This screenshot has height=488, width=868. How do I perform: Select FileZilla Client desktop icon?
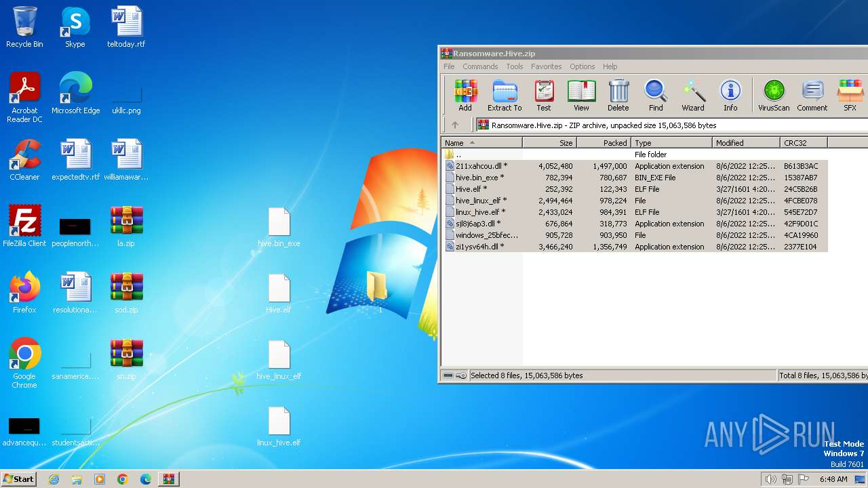(24, 226)
